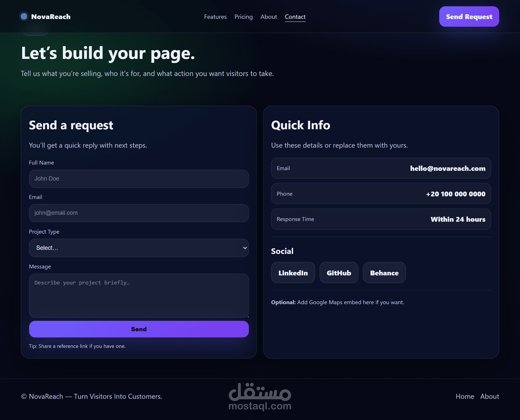The width and height of the screenshot is (520, 420).
Task: Click the hello@novareach.com email address
Action: (x=447, y=168)
